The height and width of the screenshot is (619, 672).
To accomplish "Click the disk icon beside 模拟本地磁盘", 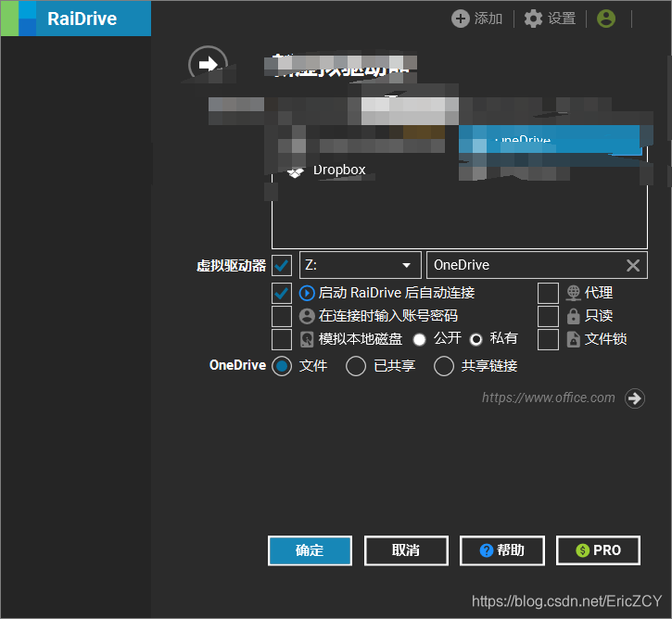I will click(307, 340).
